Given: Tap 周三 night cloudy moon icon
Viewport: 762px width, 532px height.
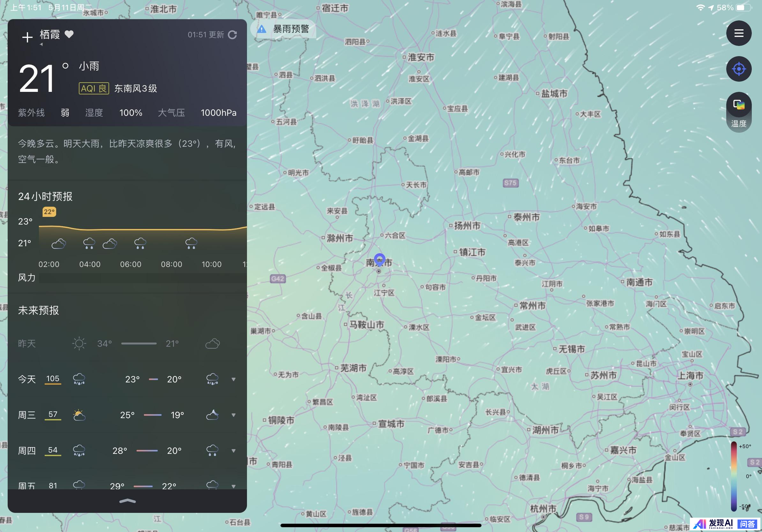Looking at the screenshot, I should click(x=213, y=415).
